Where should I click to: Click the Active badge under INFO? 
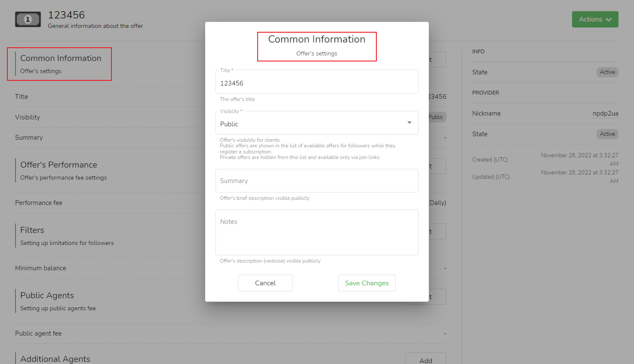click(607, 72)
